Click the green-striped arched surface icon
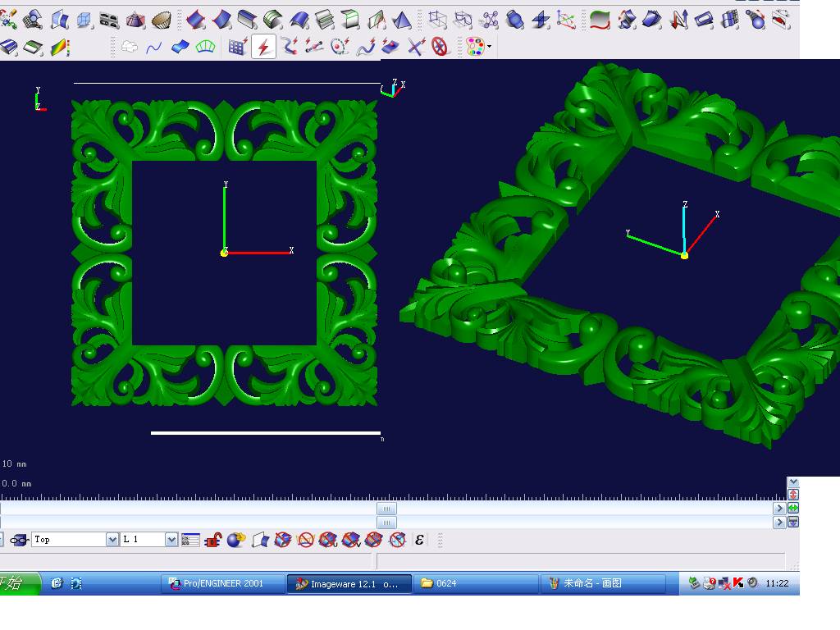 point(272,21)
